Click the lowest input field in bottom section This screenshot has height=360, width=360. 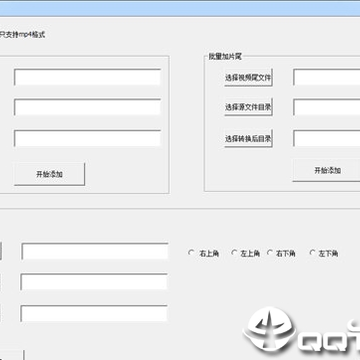pos(94,313)
